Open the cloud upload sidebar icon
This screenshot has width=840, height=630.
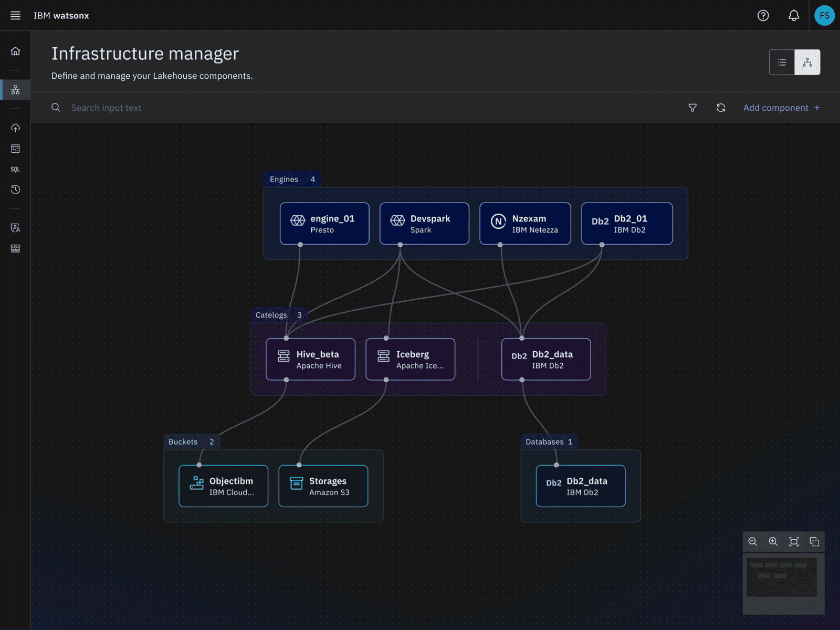click(x=15, y=128)
